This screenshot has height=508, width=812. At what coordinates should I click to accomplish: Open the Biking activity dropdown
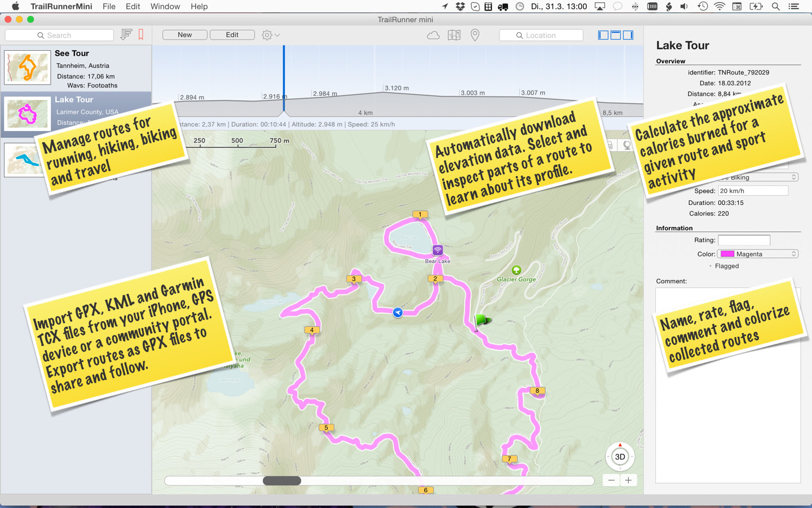[758, 177]
